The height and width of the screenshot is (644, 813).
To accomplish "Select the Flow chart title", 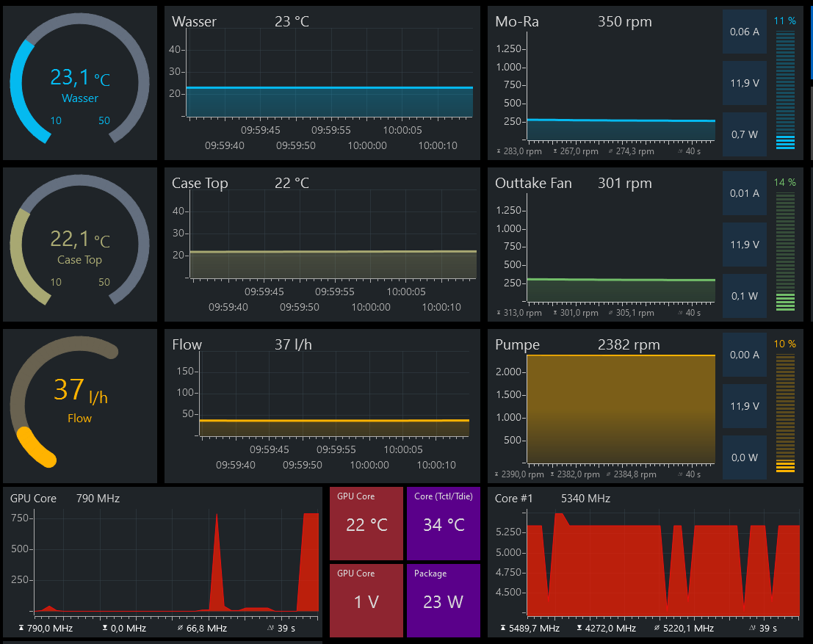I will pyautogui.click(x=187, y=345).
